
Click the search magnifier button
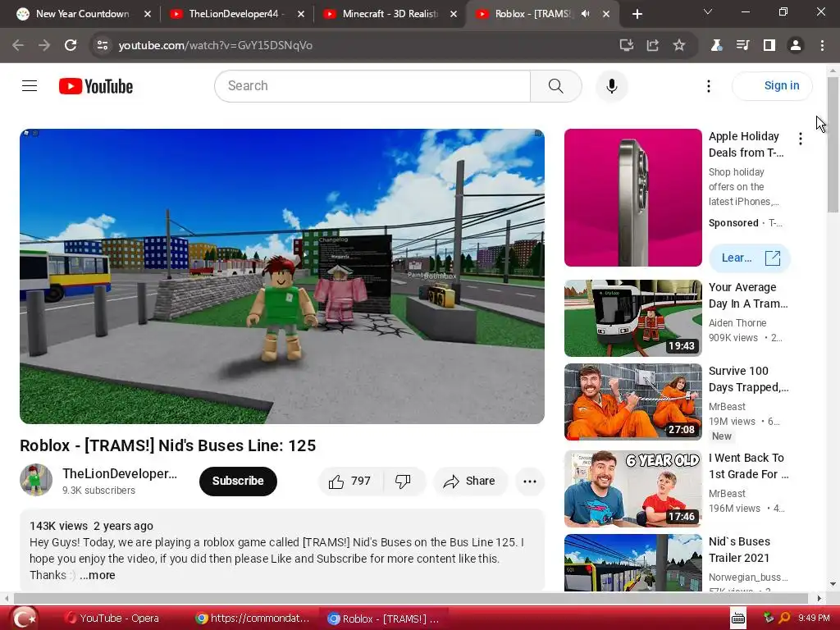555,85
